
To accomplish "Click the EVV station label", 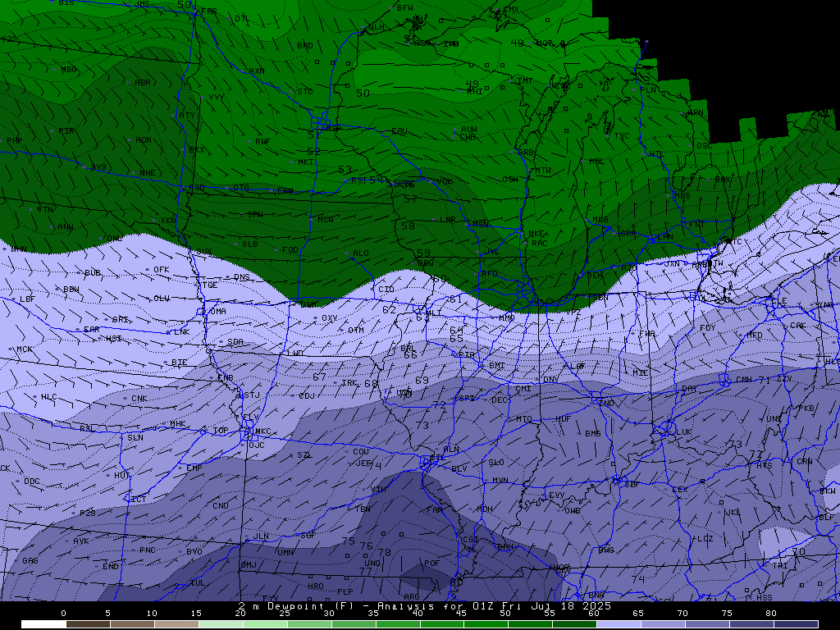I will [556, 495].
